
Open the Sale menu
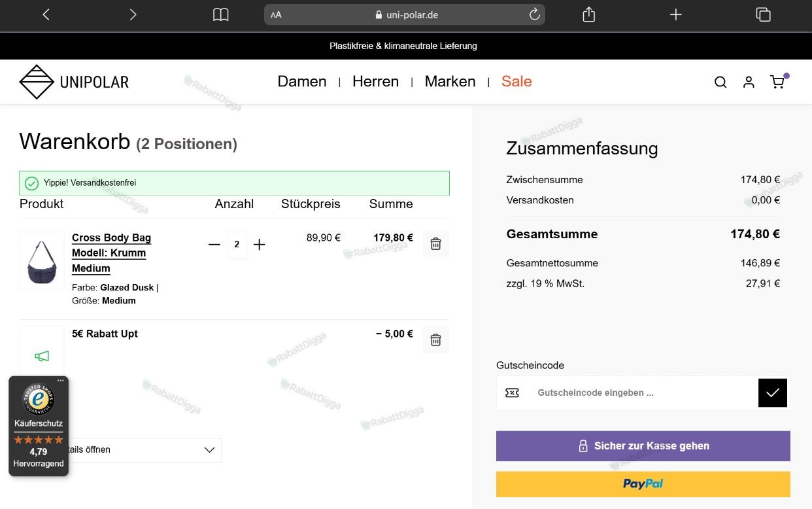click(x=516, y=82)
